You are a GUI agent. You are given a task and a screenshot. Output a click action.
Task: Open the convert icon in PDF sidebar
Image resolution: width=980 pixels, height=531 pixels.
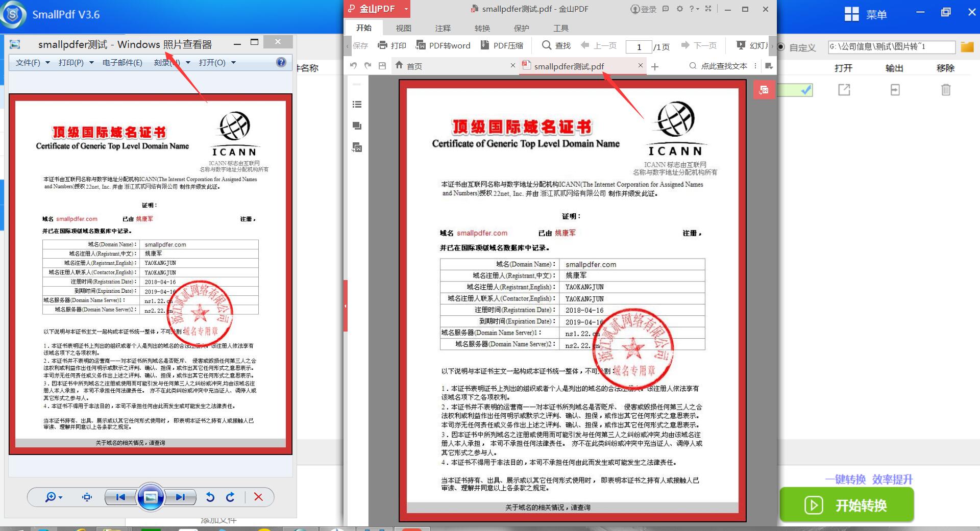(357, 147)
